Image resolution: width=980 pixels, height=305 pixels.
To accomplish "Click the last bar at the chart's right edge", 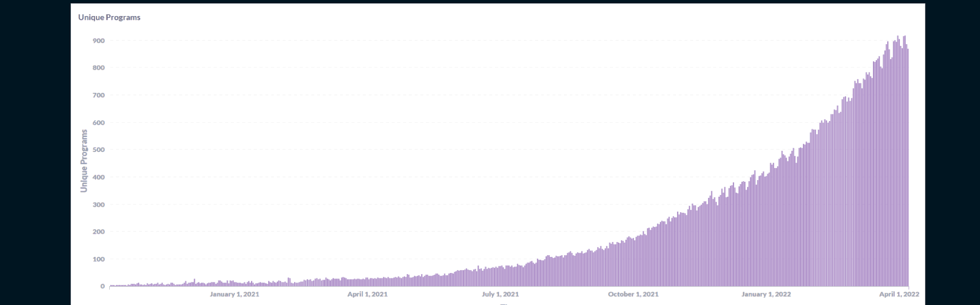I will click(907, 166).
